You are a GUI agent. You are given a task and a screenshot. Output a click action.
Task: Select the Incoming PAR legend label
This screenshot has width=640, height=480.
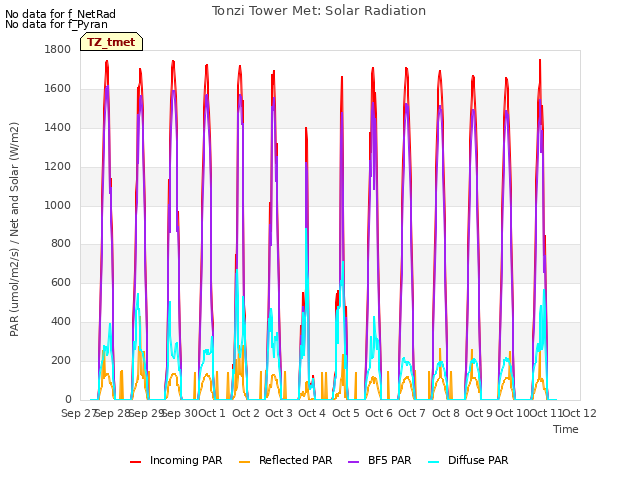[186, 460]
